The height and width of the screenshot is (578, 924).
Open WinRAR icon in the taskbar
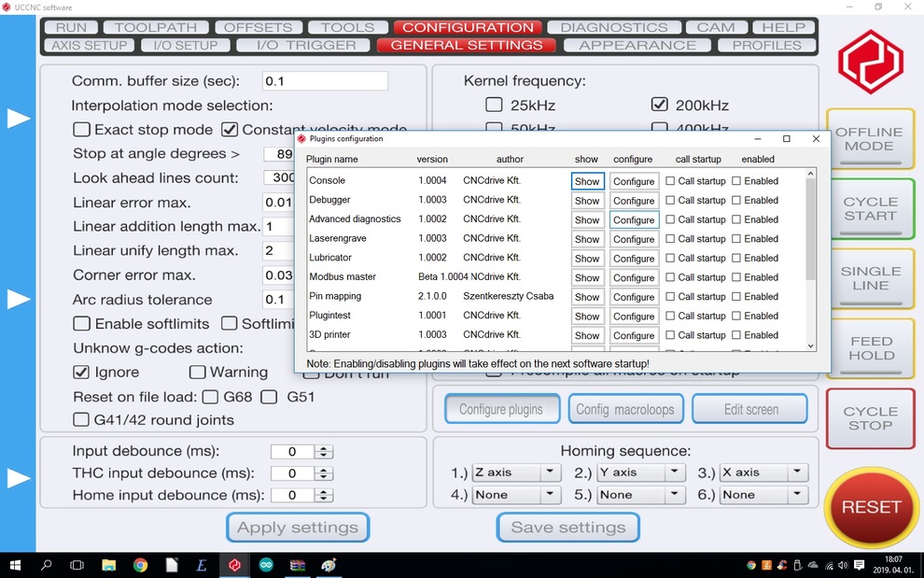(x=298, y=565)
